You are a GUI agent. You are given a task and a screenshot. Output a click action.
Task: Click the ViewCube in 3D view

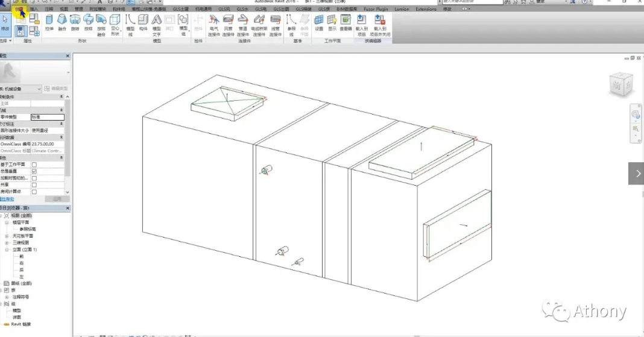click(621, 85)
